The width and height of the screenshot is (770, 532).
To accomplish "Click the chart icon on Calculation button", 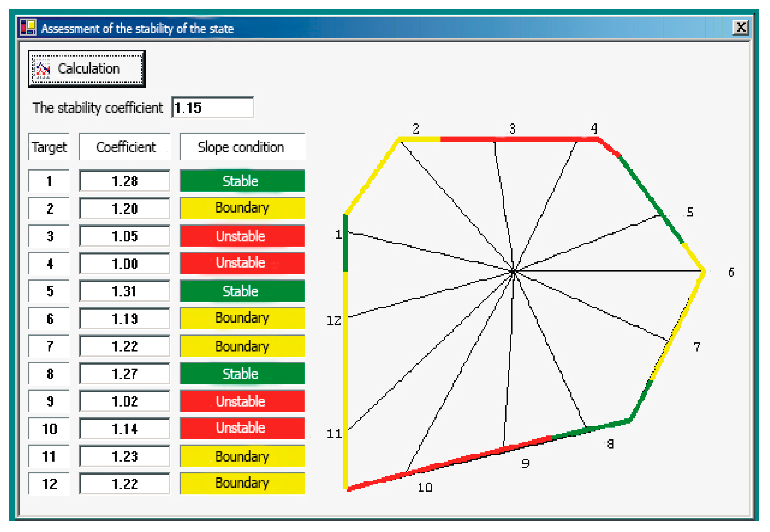I will pyautogui.click(x=42, y=69).
